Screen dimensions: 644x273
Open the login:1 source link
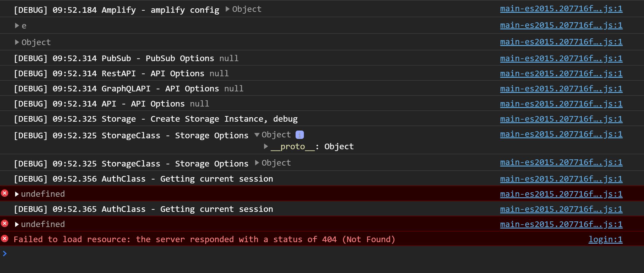tap(605, 239)
